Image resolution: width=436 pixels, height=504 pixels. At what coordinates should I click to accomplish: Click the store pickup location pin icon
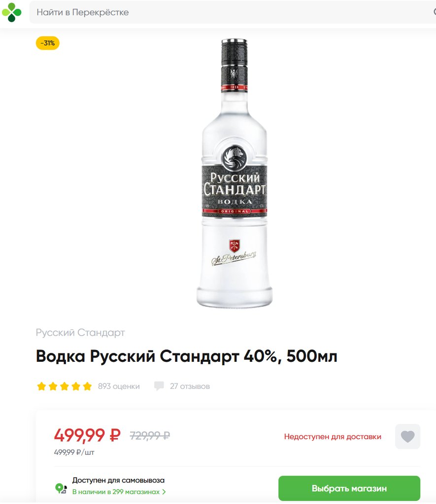pos(61,488)
